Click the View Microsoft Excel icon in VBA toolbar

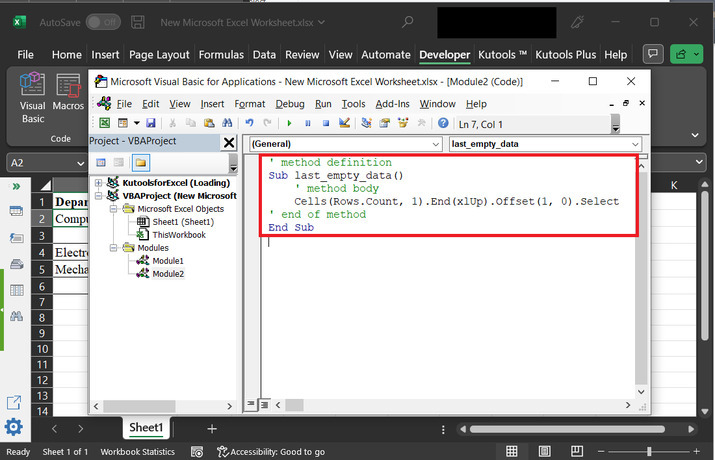pyautogui.click(x=104, y=123)
